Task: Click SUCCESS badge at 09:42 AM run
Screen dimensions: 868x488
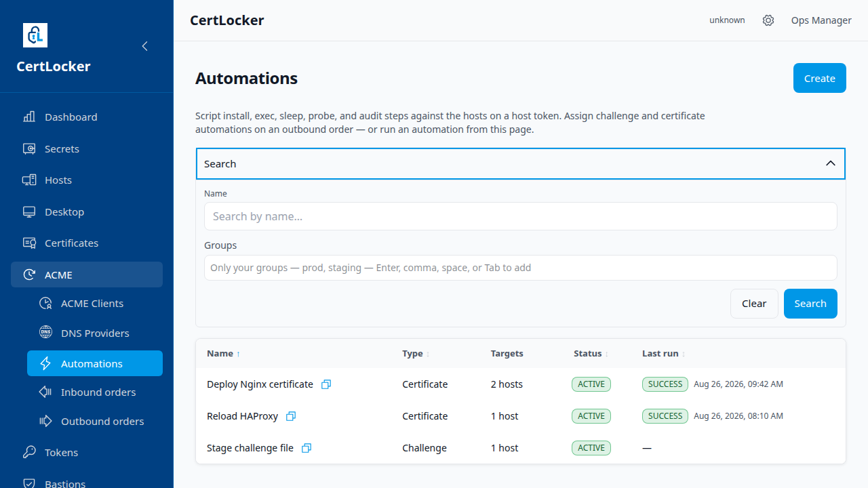Action: click(x=665, y=384)
